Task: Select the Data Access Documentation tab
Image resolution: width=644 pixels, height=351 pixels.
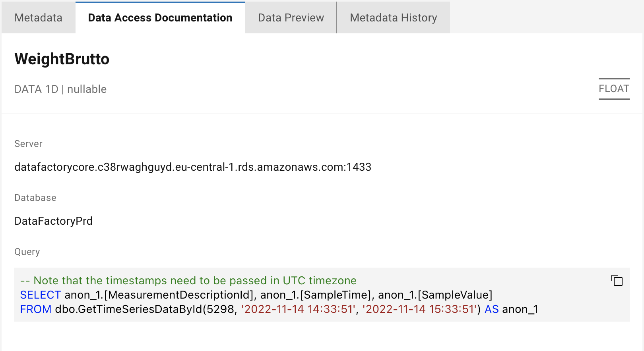Action: pyautogui.click(x=160, y=18)
